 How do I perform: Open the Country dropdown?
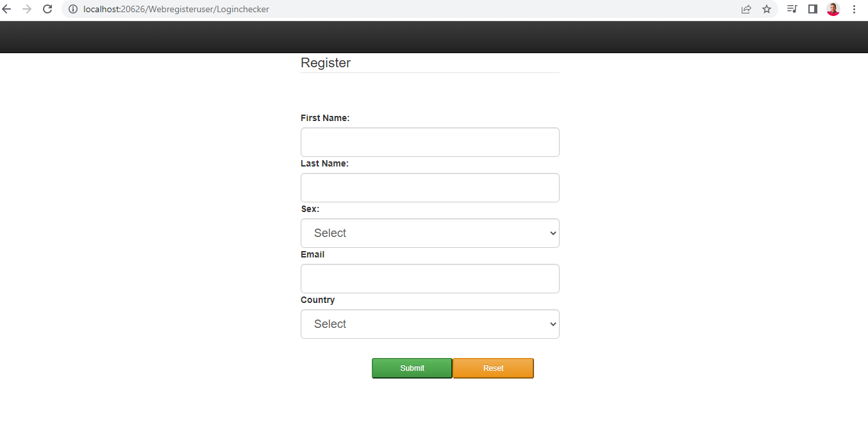pos(430,324)
